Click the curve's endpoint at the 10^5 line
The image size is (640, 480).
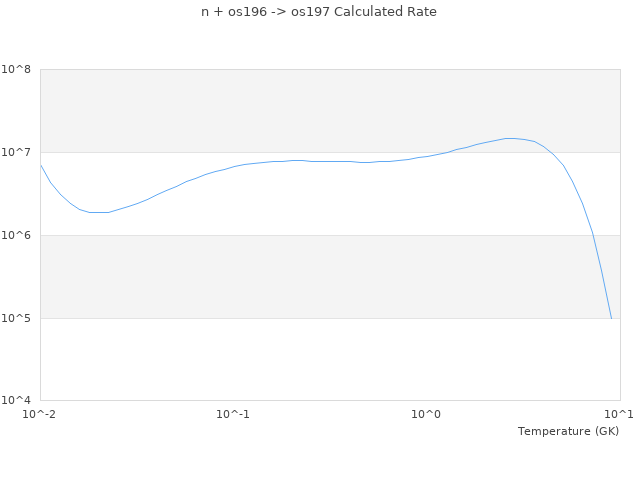click(x=611, y=318)
